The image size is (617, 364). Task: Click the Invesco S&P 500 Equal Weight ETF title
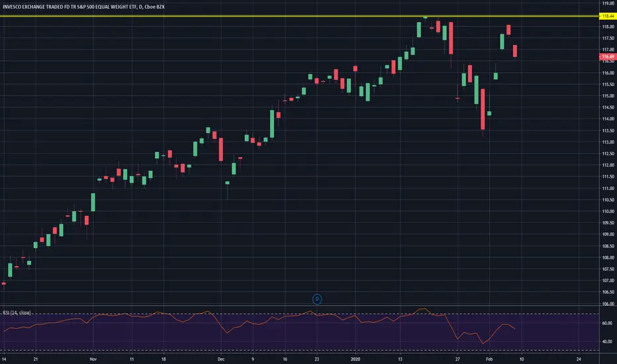coord(83,7)
